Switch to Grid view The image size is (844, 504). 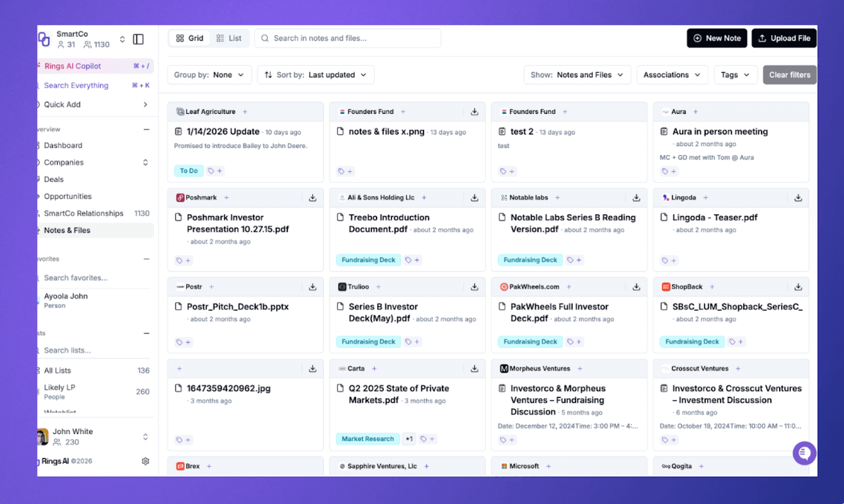tap(189, 38)
